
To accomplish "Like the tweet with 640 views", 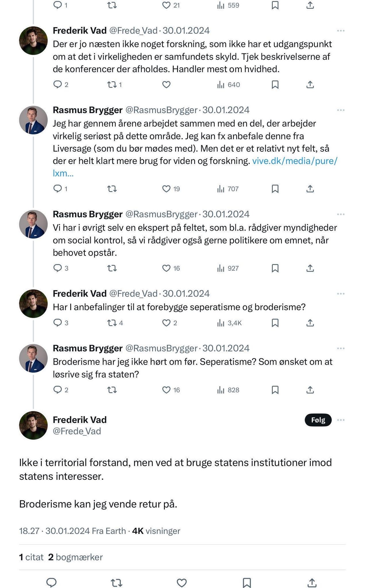I will (x=167, y=85).
